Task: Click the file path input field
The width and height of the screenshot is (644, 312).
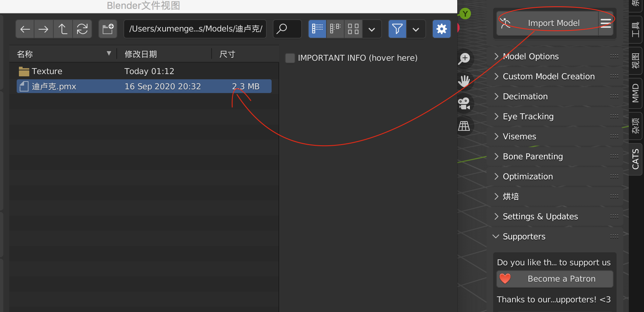Action: pos(195,29)
